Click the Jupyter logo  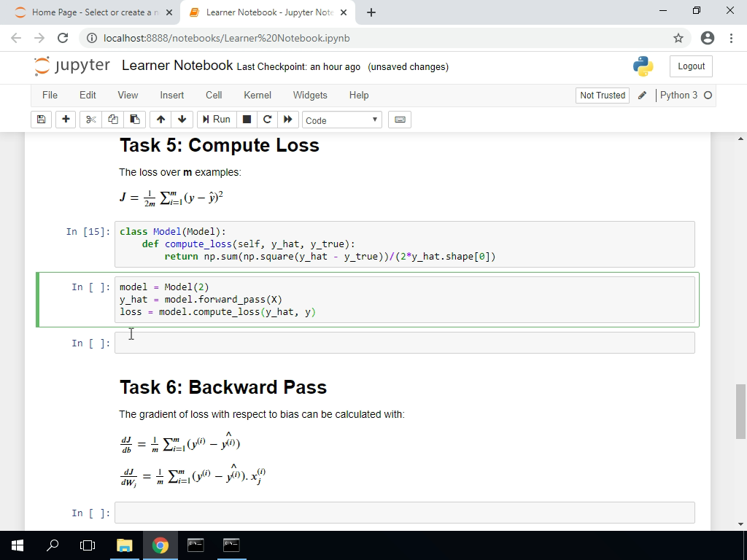(x=72, y=66)
